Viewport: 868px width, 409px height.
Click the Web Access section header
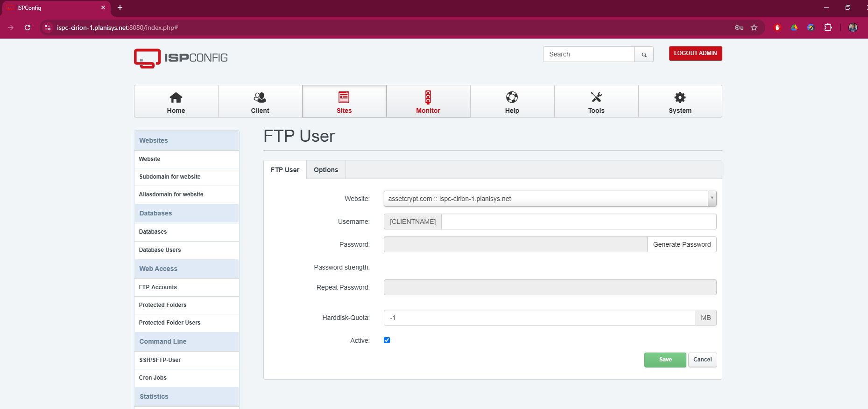187,269
